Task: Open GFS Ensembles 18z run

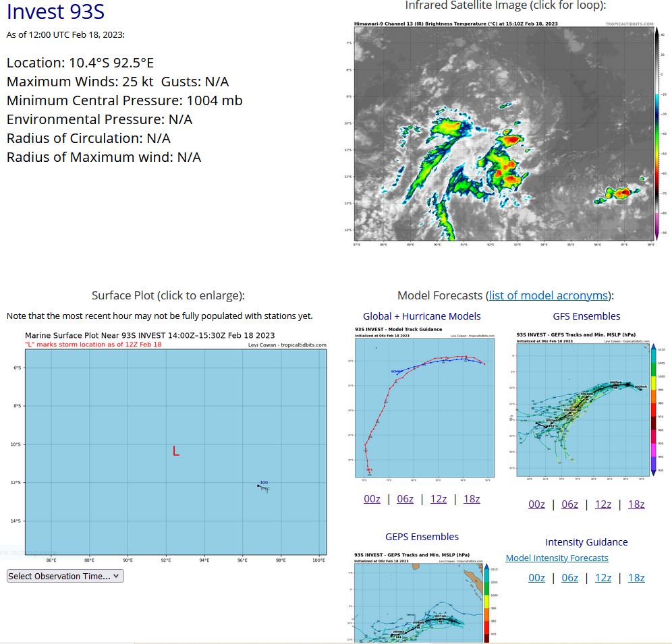Action: click(636, 504)
